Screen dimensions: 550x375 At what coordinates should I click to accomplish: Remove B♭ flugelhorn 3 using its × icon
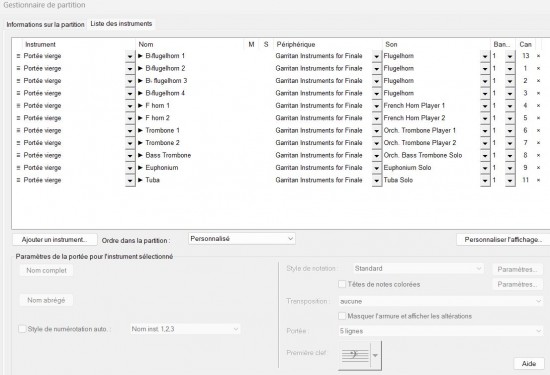pyautogui.click(x=538, y=81)
